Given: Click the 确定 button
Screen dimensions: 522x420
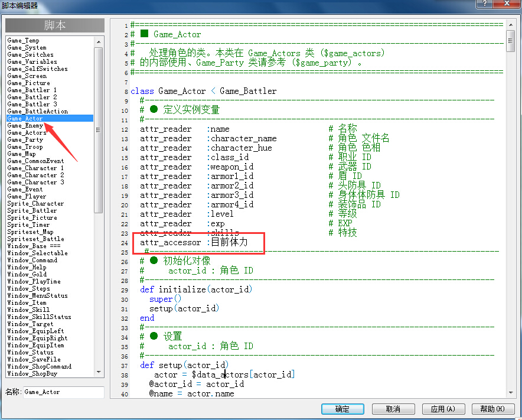Looking at the screenshot, I should pos(342,409).
